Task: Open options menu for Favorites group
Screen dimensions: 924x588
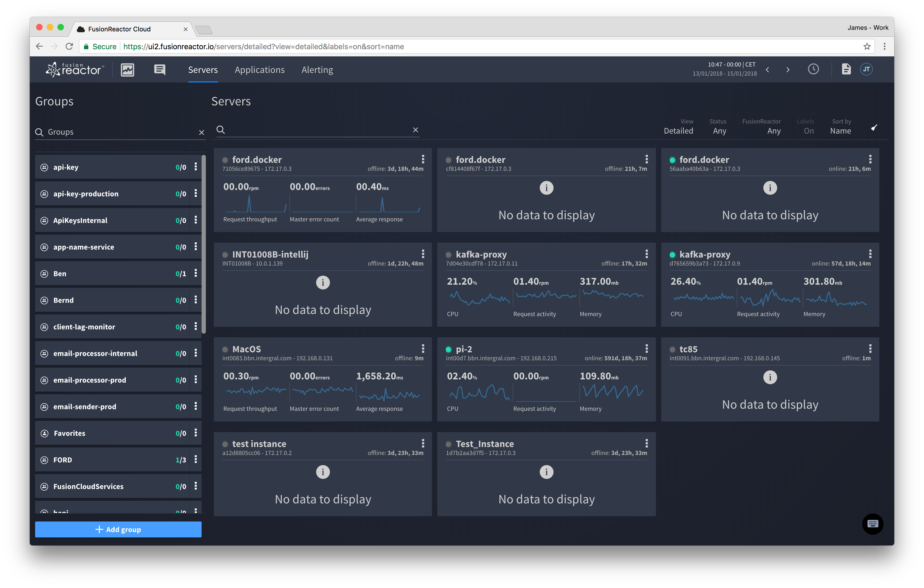Action: coord(196,433)
